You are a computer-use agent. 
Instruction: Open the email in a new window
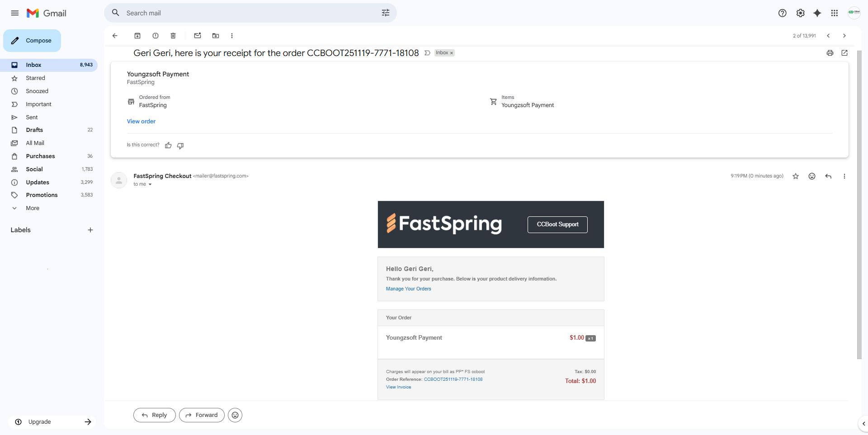point(845,53)
